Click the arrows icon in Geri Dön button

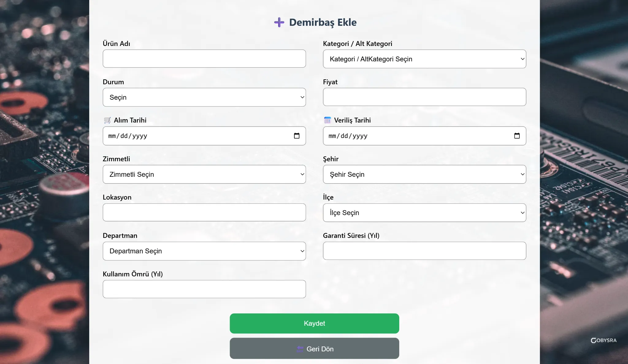pyautogui.click(x=300, y=349)
